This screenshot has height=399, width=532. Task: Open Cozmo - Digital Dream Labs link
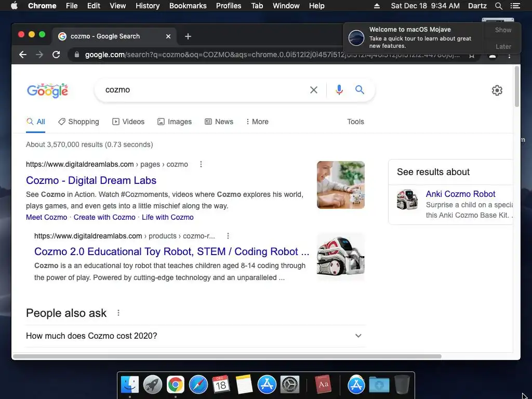91,180
